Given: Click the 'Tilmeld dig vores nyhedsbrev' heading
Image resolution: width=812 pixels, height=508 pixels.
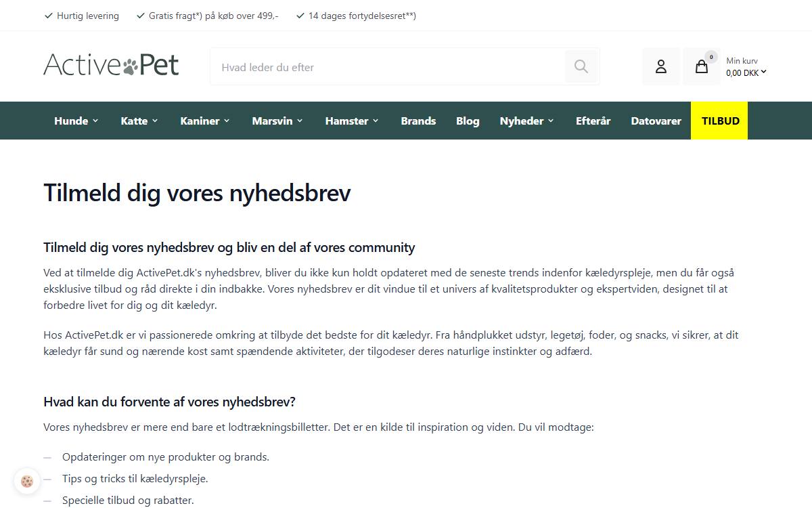Looking at the screenshot, I should (197, 192).
